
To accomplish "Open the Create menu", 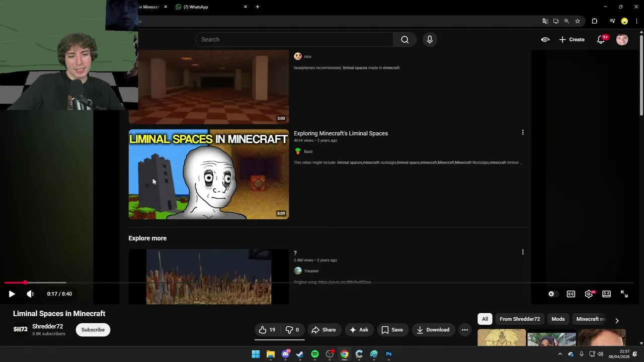I will coord(572,39).
